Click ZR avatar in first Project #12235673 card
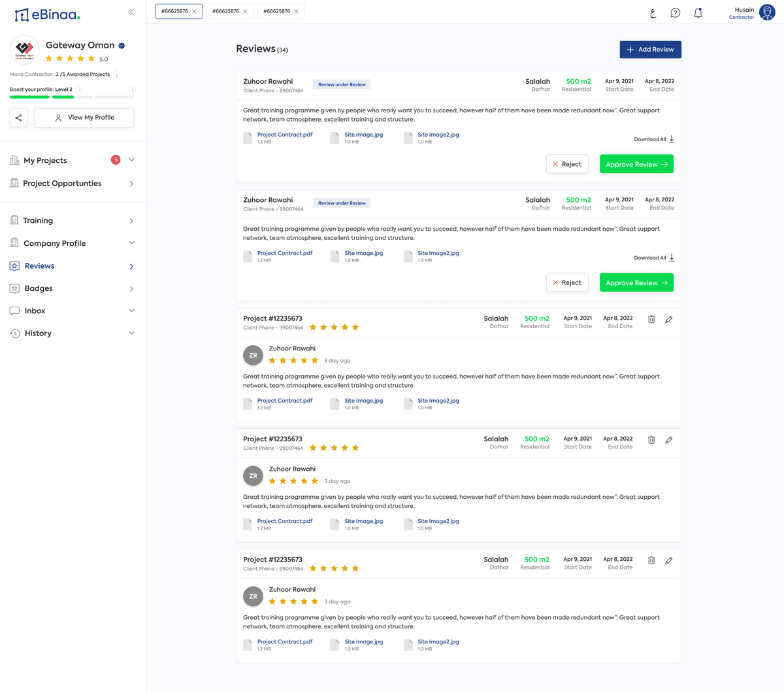The width and height of the screenshot is (784, 693). tap(253, 355)
